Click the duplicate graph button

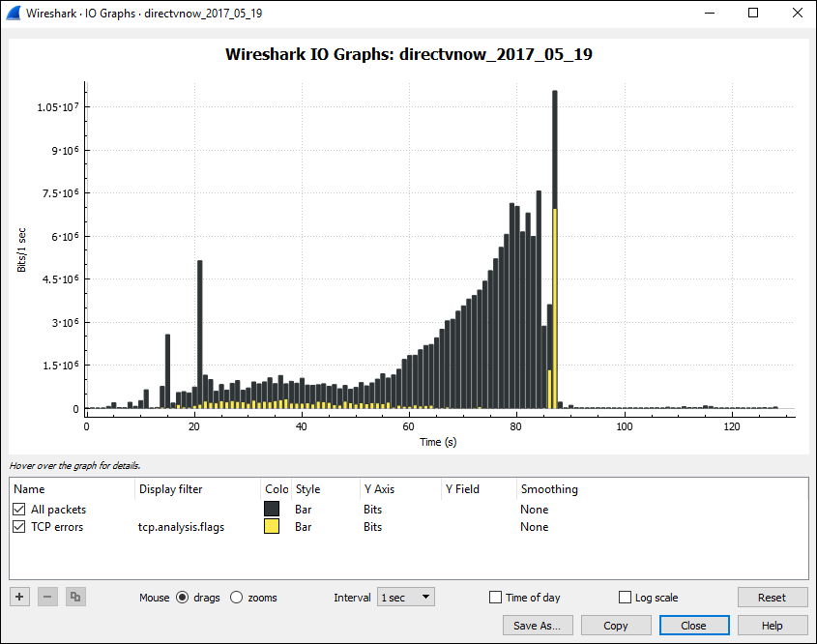75,597
